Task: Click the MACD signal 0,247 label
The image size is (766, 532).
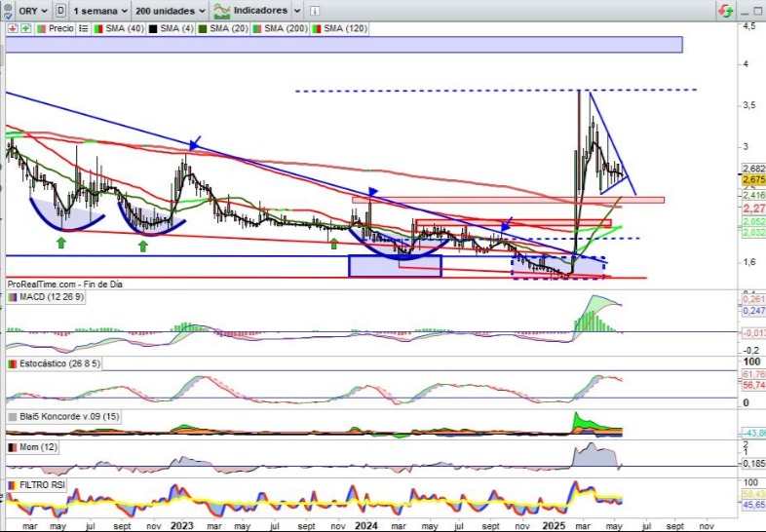Action: tap(753, 311)
